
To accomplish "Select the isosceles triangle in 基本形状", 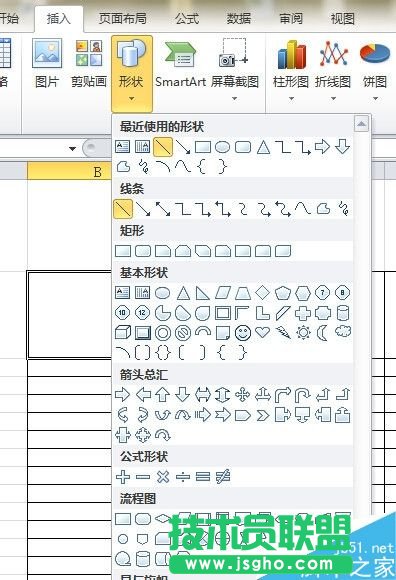I will [x=183, y=293].
